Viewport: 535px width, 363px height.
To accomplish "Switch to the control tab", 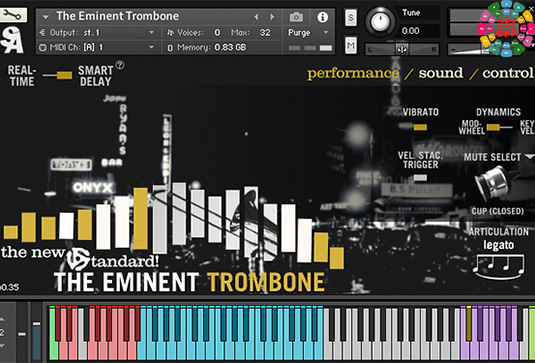I will (508, 73).
